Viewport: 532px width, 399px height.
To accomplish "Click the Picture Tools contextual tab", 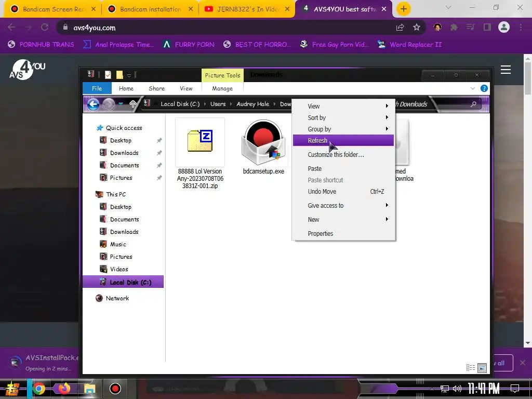I will (x=222, y=75).
